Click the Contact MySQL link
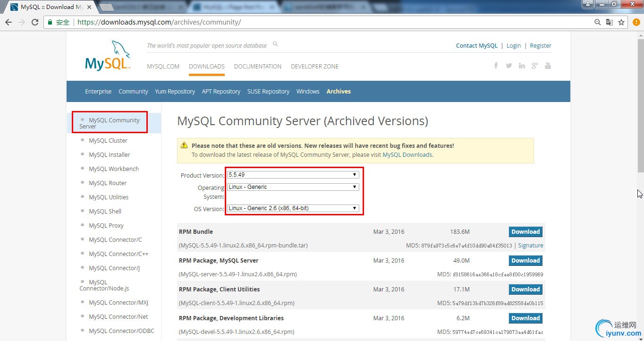644x341 pixels. (477, 46)
